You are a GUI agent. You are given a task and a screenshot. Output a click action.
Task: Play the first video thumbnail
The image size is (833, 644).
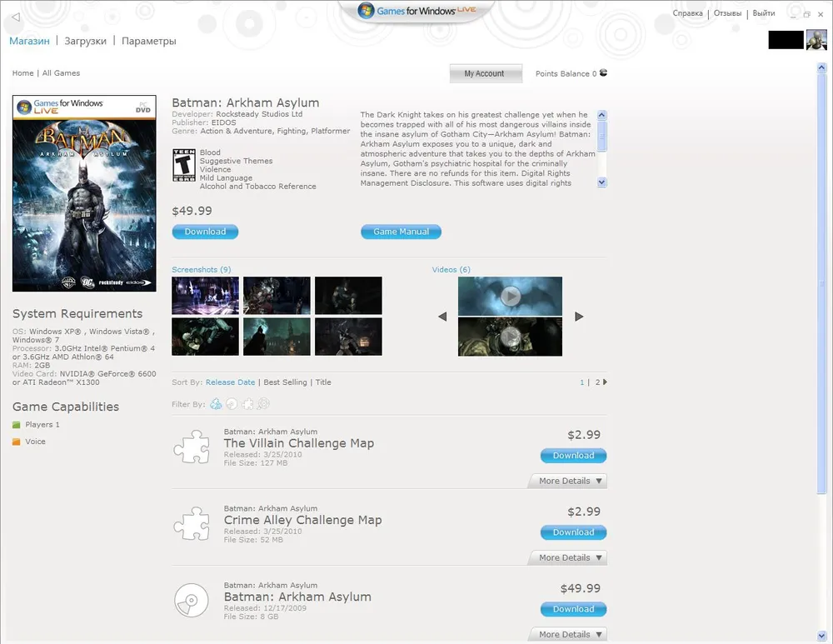(x=510, y=296)
